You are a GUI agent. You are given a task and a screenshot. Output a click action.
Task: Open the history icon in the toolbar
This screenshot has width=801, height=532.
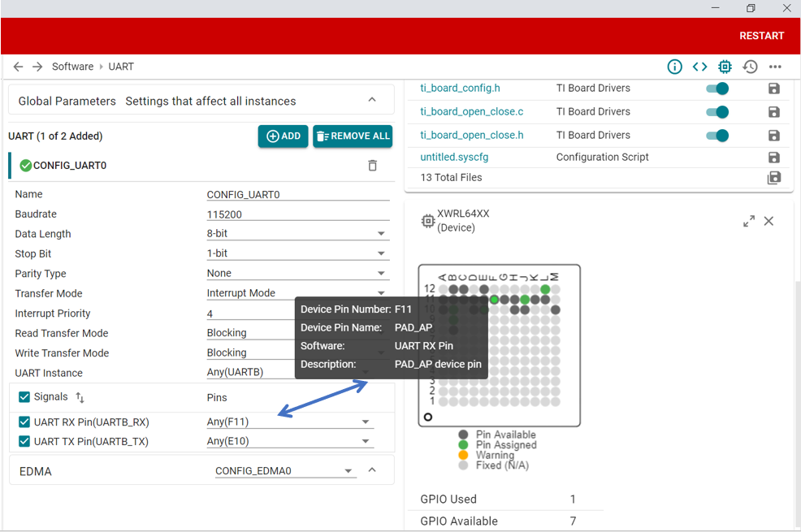[x=750, y=67]
